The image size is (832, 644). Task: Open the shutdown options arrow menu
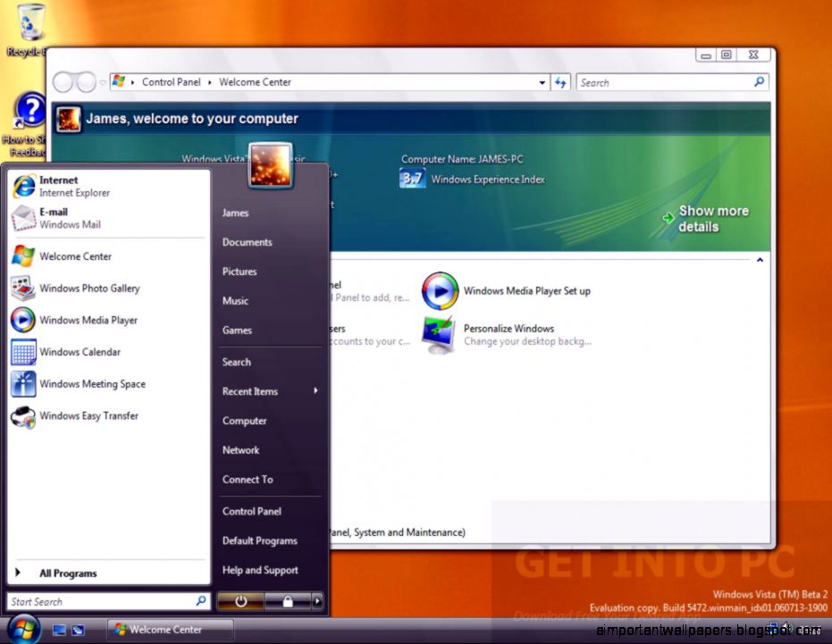click(x=317, y=601)
